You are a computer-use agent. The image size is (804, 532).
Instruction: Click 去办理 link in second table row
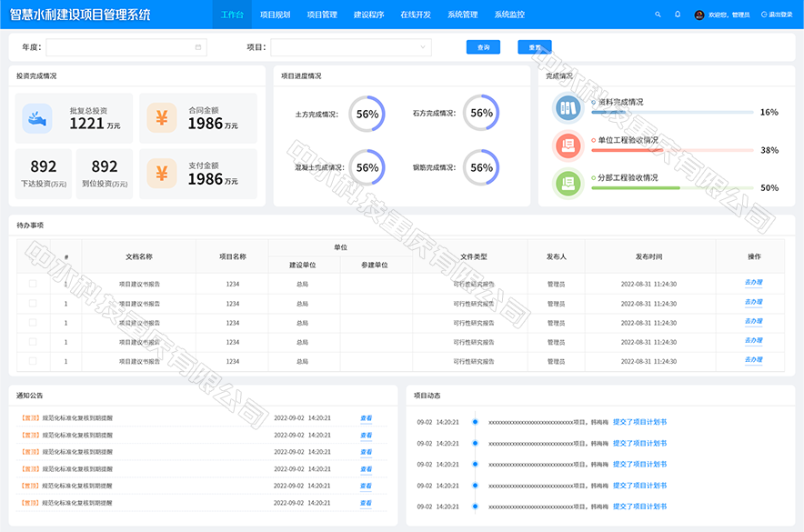754,302
